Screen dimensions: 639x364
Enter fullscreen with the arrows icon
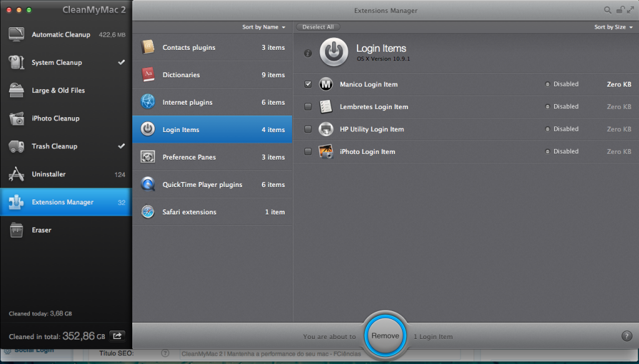[630, 10]
